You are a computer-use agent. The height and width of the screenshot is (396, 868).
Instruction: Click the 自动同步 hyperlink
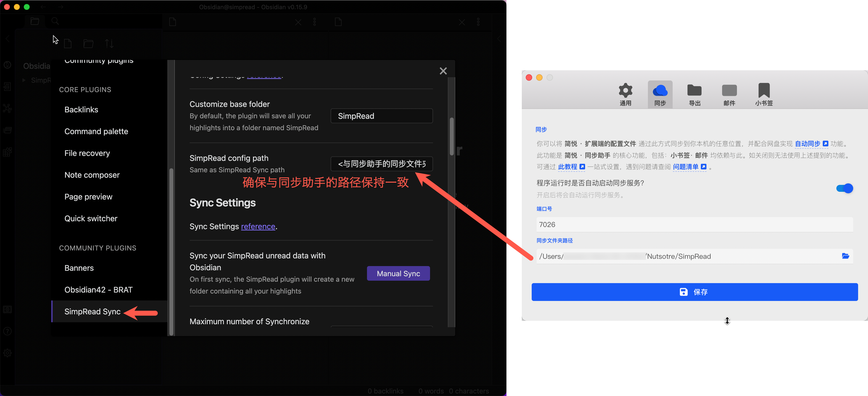[x=807, y=144]
